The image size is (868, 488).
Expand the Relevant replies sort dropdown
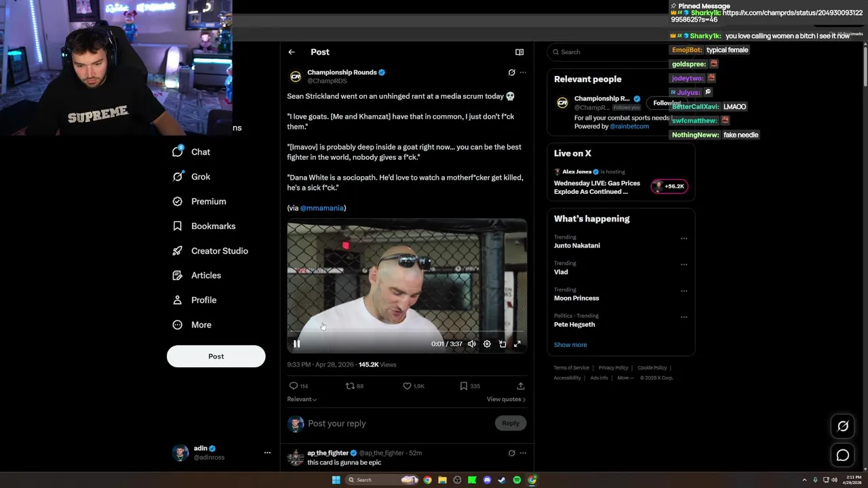pos(302,399)
